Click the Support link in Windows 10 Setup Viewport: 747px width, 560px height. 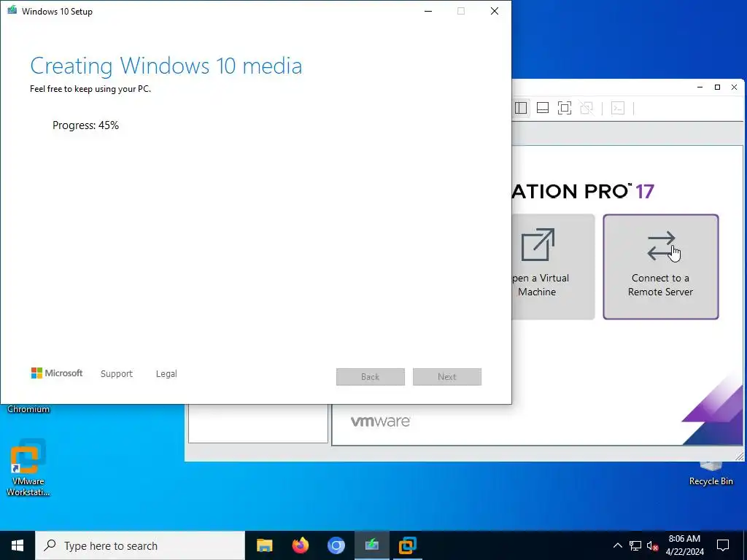coord(117,374)
